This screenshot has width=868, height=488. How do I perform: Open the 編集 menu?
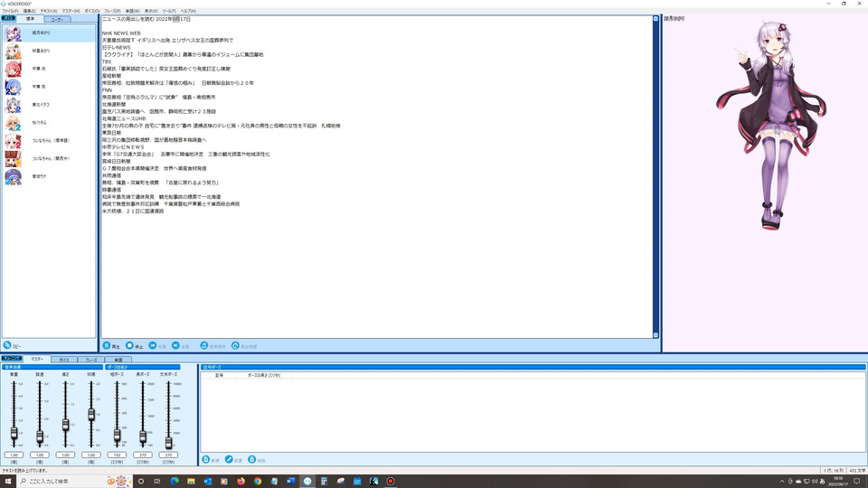click(29, 11)
